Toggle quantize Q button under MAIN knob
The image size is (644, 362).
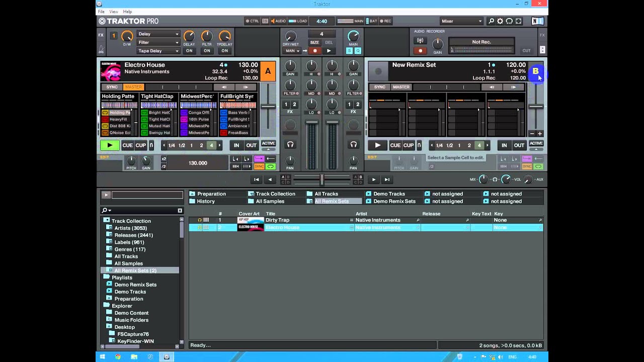[x=357, y=51]
